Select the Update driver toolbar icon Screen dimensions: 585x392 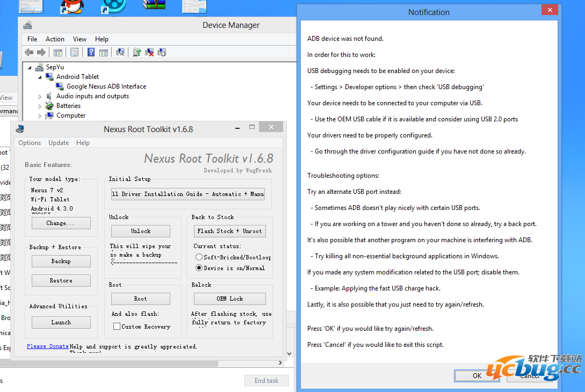[138, 52]
